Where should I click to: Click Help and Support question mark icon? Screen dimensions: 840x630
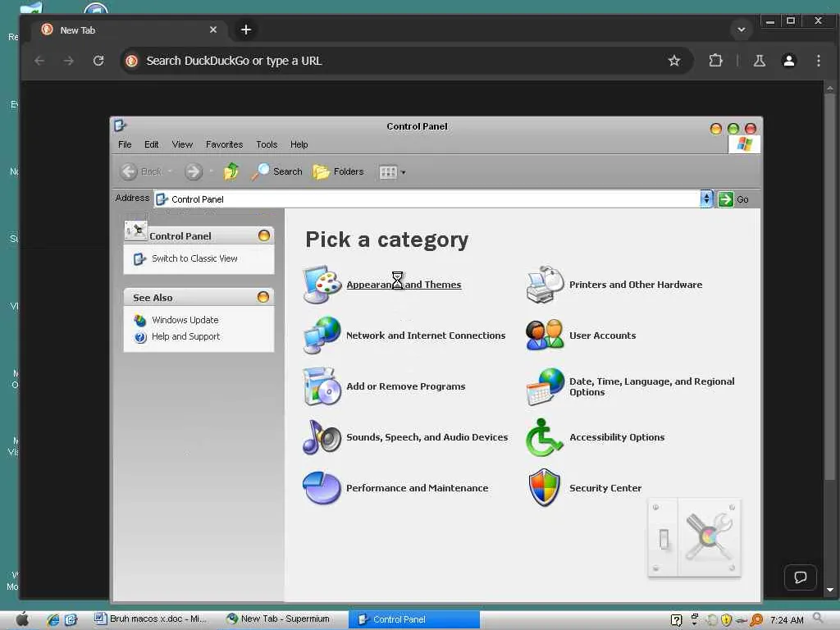[x=140, y=337]
